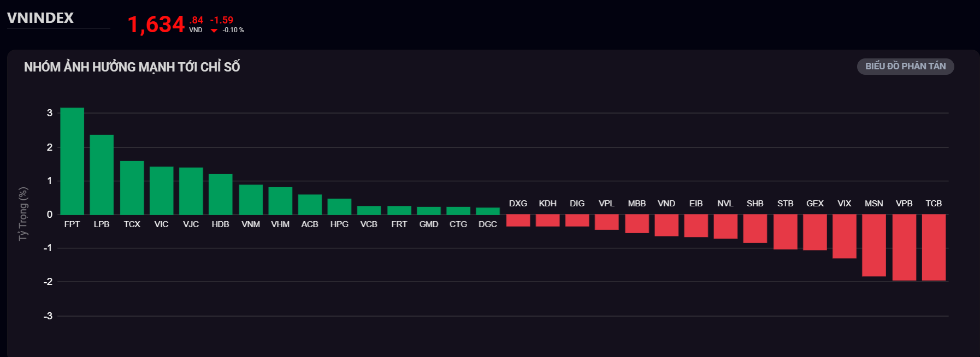This screenshot has height=357, width=980.
Task: Select the VNM bar
Action: [251, 200]
